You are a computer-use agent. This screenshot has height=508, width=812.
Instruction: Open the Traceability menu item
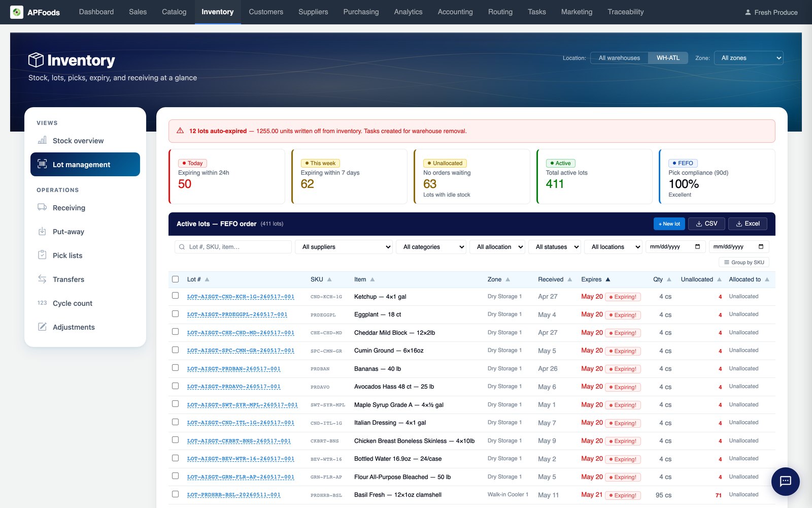tap(626, 12)
